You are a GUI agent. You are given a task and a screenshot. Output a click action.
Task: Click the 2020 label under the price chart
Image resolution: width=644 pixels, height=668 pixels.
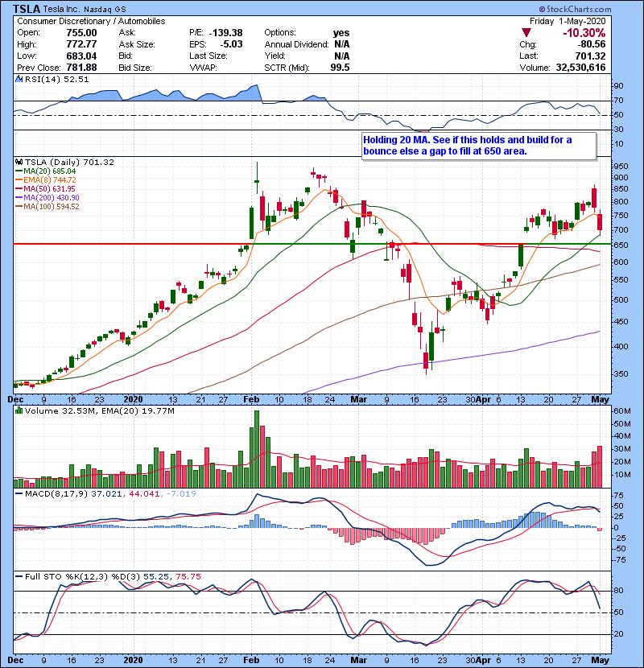click(133, 400)
